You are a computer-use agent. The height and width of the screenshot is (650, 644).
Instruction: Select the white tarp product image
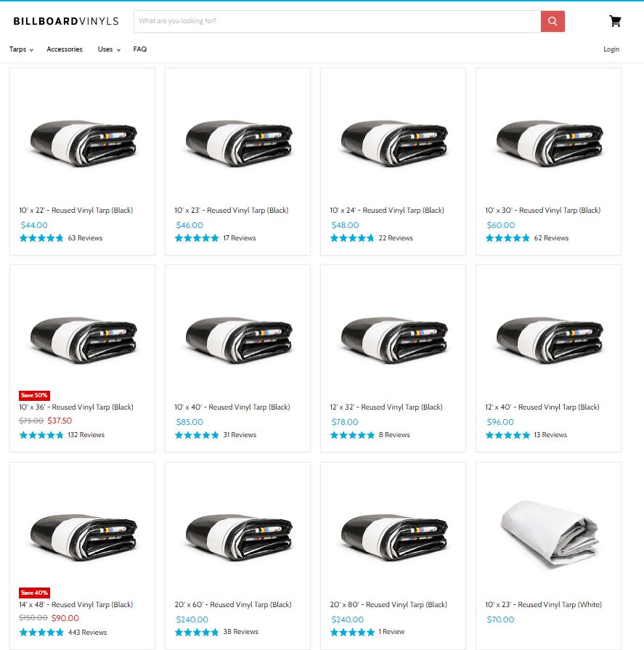click(x=549, y=535)
